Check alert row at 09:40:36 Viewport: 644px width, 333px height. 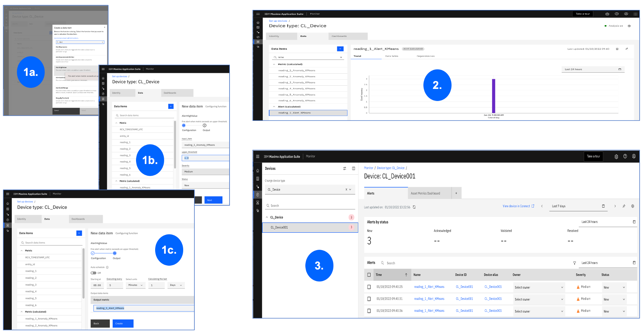pyautogui.click(x=369, y=311)
